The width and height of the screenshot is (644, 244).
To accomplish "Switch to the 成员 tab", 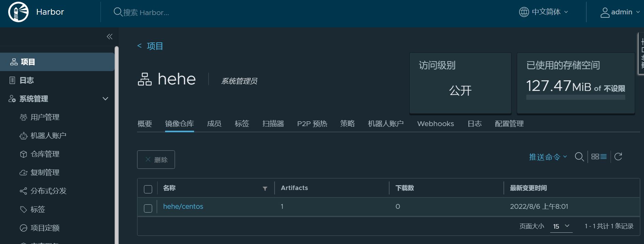I will pos(214,124).
